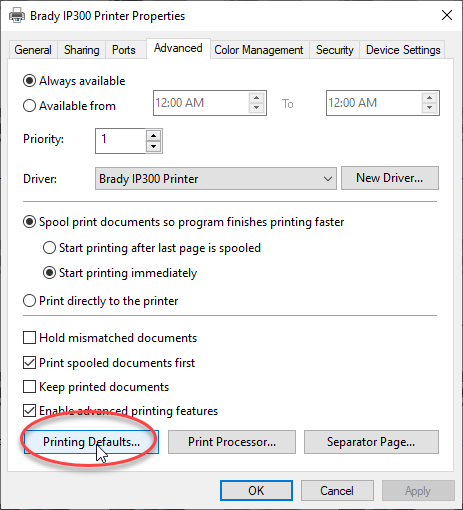
Task: Select Available from radio button
Action: pyautogui.click(x=29, y=106)
